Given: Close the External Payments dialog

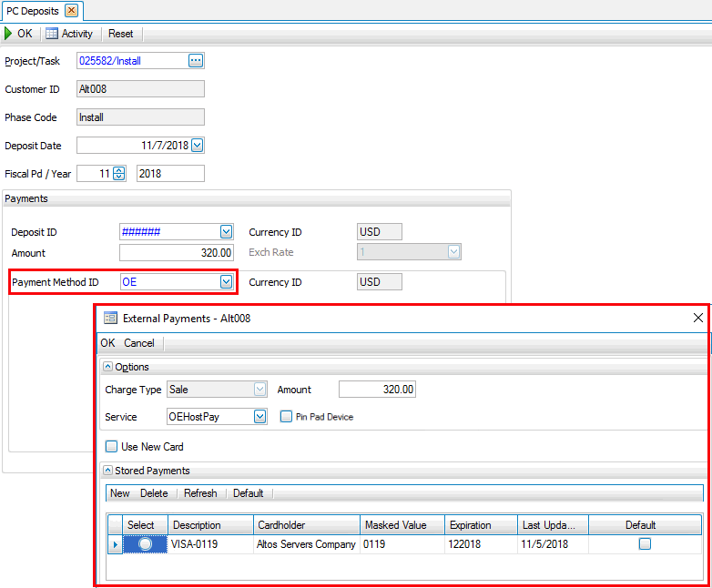Looking at the screenshot, I should click(698, 318).
